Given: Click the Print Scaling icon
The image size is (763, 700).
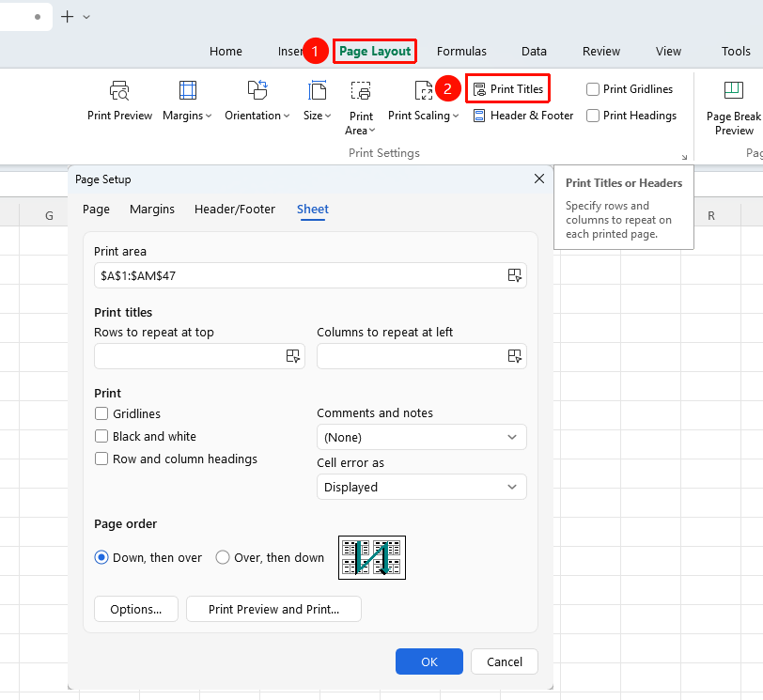Looking at the screenshot, I should click(x=423, y=90).
